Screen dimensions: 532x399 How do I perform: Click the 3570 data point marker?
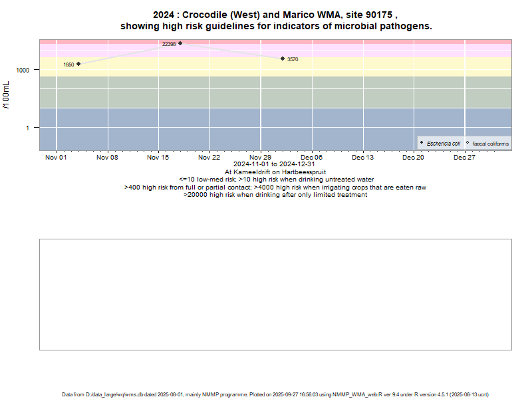click(283, 59)
